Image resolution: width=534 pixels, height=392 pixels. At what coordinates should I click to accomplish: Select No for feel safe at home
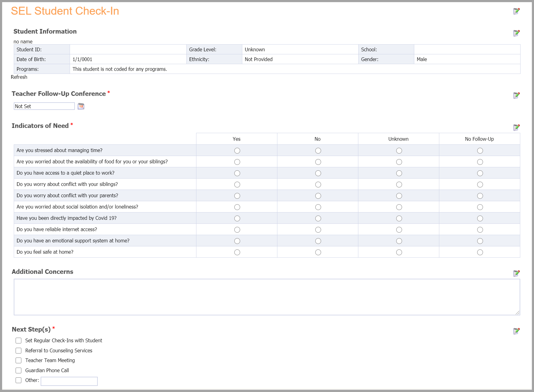coord(318,252)
